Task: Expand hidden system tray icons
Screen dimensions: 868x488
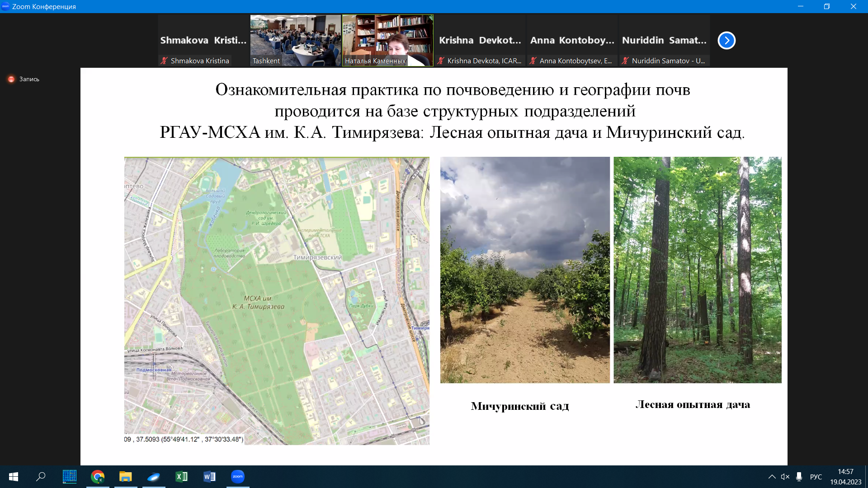Action: pyautogui.click(x=772, y=477)
